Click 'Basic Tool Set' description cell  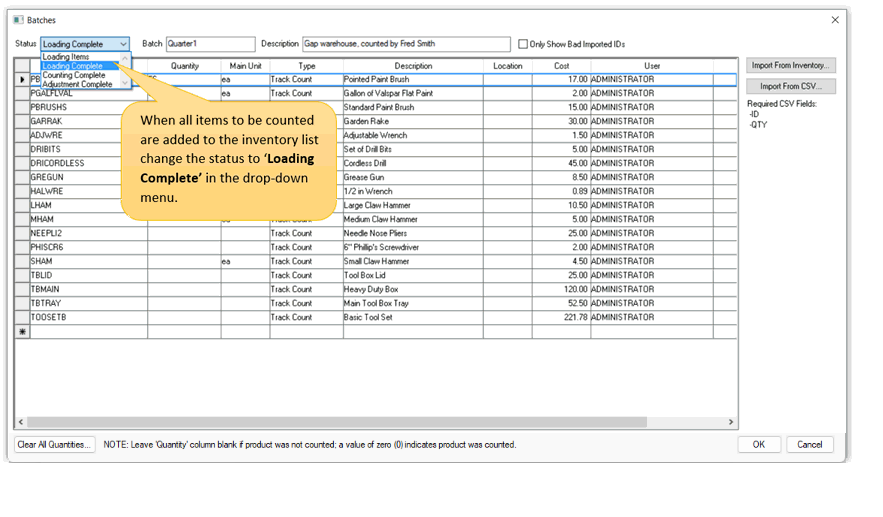(413, 317)
